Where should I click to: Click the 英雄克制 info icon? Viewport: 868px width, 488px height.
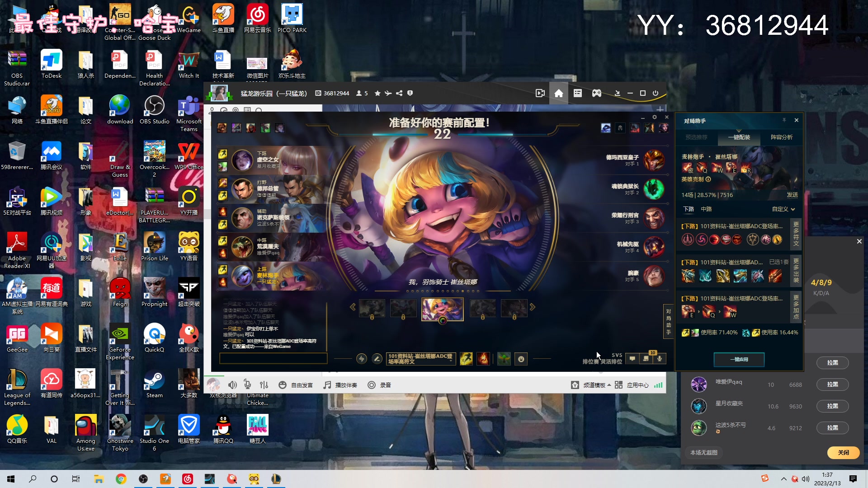(708, 179)
